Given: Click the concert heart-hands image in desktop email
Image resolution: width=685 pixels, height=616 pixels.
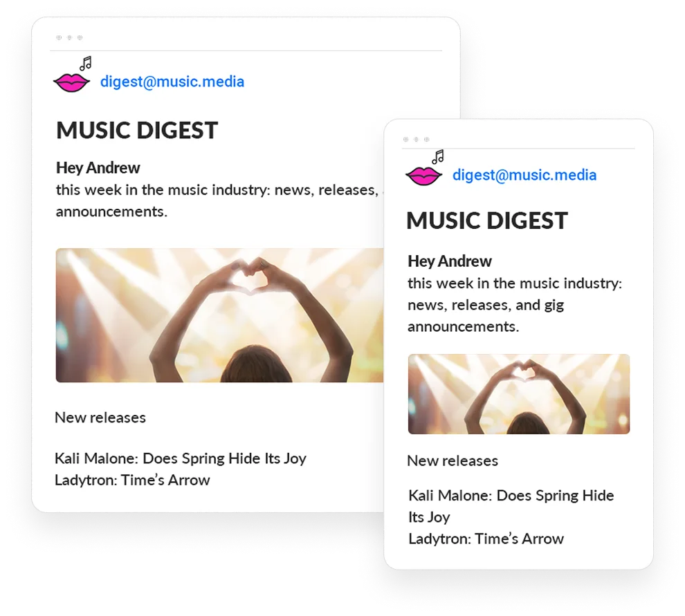Looking at the screenshot, I should 220,315.
